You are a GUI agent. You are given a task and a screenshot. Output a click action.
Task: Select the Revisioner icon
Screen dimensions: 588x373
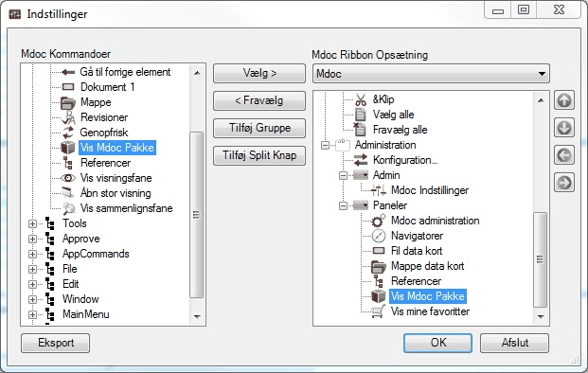pos(68,117)
